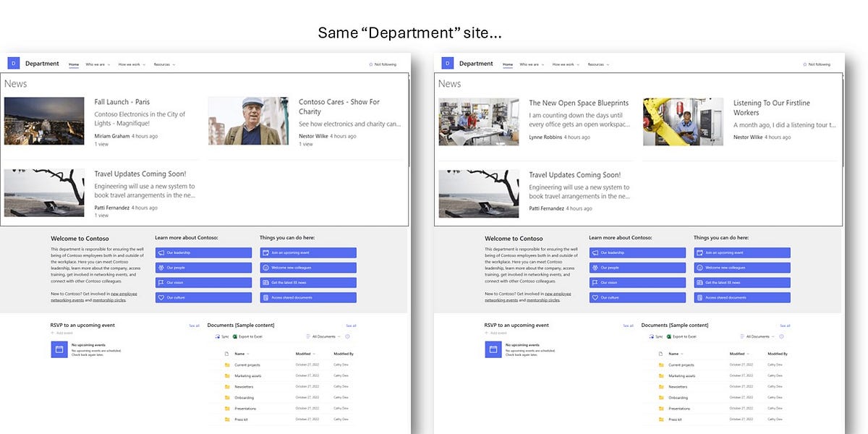This screenshot has height=434, width=868.
Task: Select the Sync icon in the Documents toolbar
Action: pyautogui.click(x=218, y=335)
